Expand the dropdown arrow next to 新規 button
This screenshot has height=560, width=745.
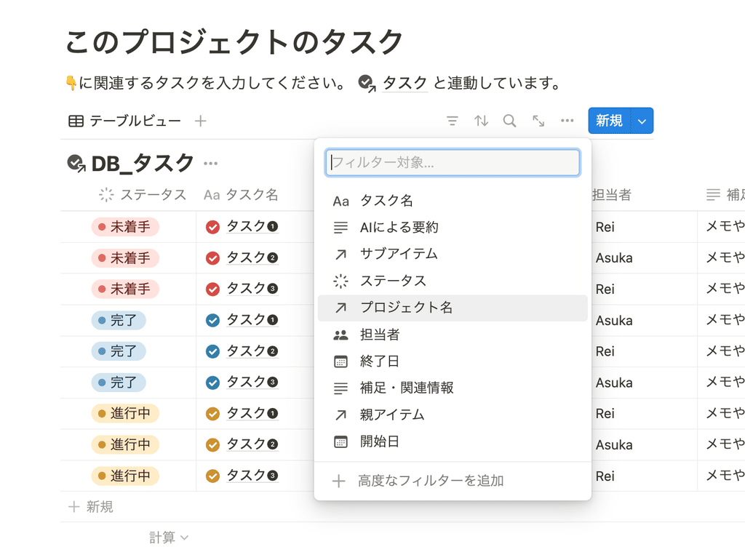[x=642, y=121]
